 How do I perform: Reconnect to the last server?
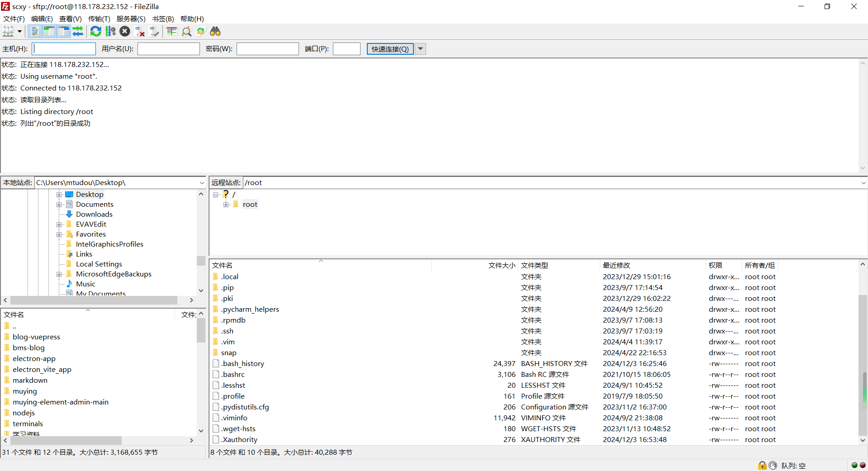click(154, 31)
